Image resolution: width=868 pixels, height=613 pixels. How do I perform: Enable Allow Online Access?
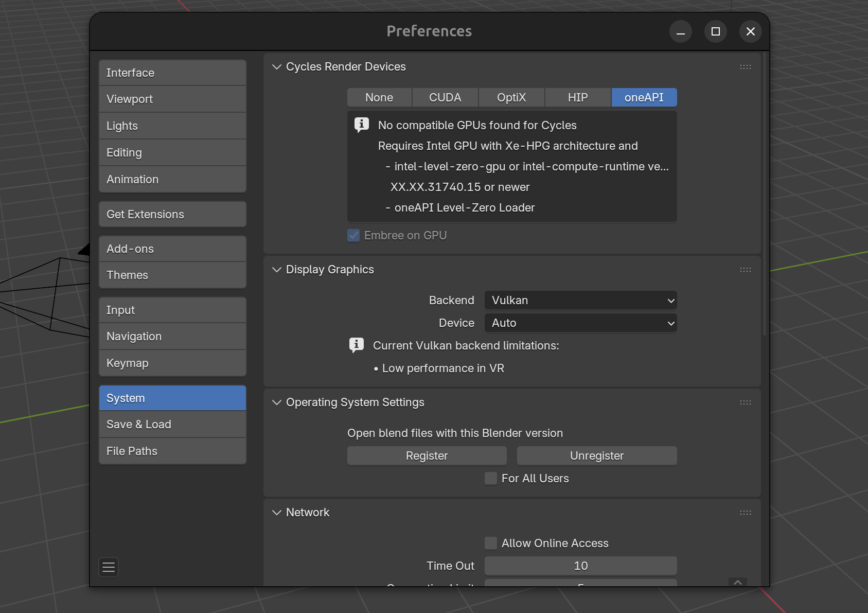tap(491, 544)
